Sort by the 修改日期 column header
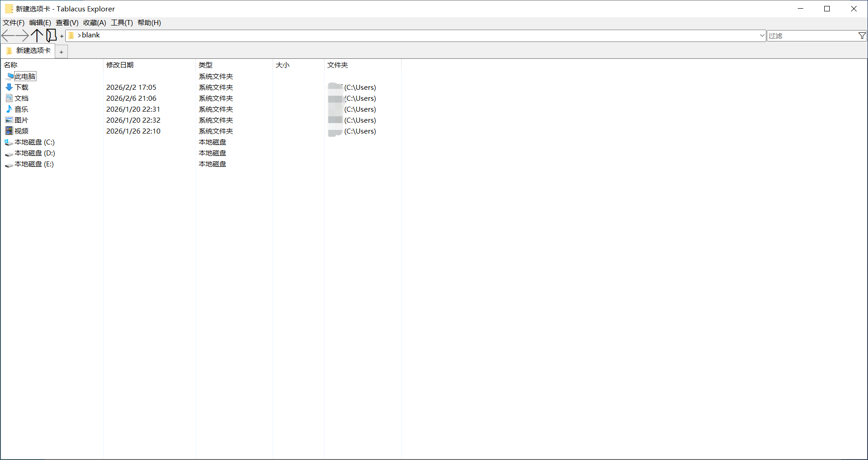 (x=120, y=65)
